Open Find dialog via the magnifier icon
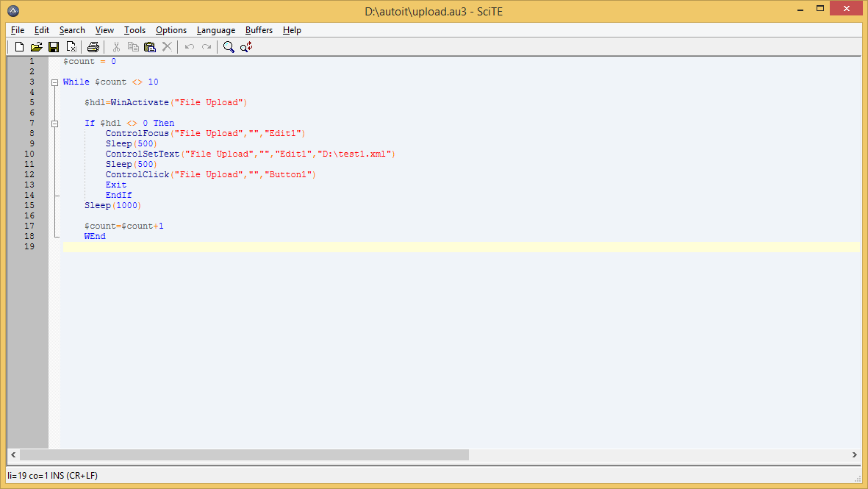This screenshot has height=489, width=868. click(229, 46)
